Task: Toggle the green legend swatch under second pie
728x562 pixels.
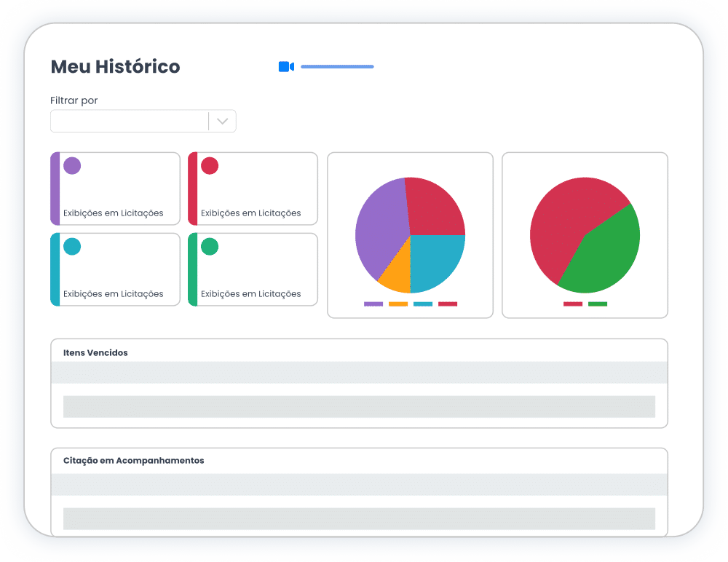Action: (598, 304)
